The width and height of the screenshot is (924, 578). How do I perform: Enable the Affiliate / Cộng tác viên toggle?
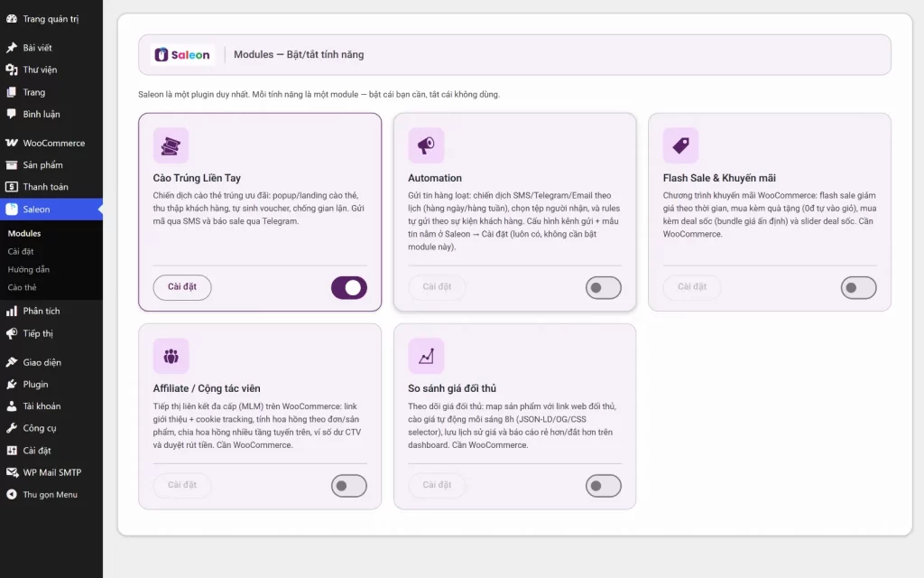349,486
